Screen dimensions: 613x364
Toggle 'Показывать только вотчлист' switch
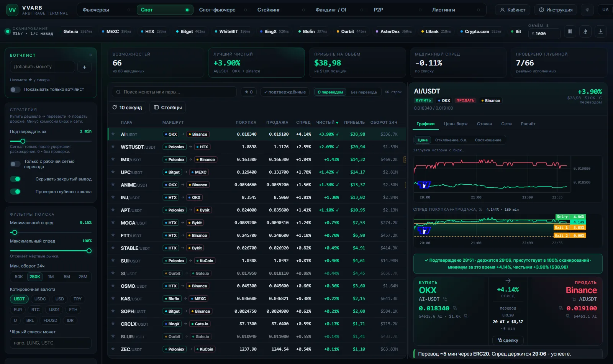click(x=15, y=90)
